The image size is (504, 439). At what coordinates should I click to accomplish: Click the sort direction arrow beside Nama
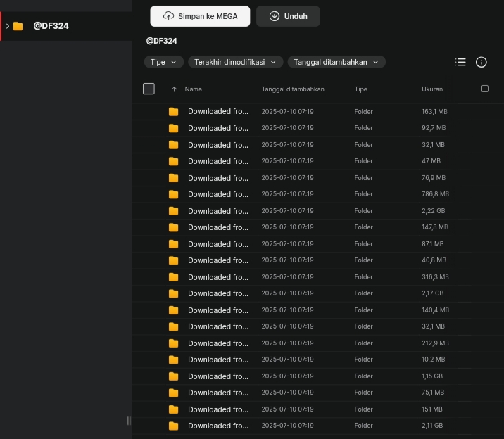tap(174, 89)
